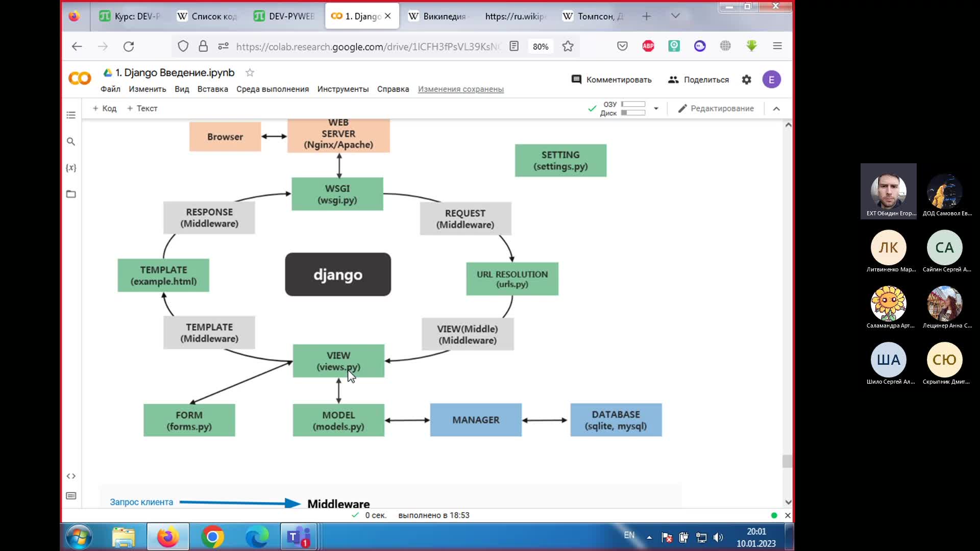Switch to DEV-PYWEB browser tab
980x551 pixels.
tap(284, 16)
